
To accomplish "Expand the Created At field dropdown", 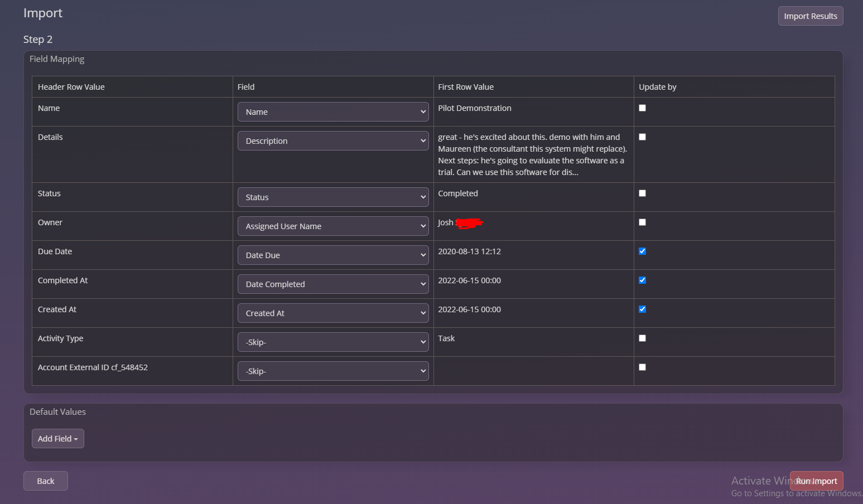I will (x=333, y=313).
